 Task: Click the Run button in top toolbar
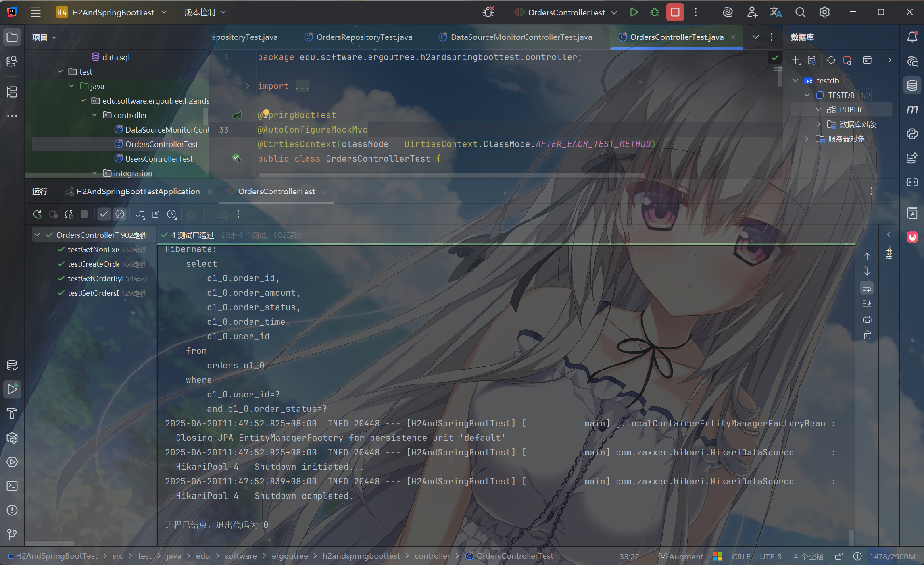pos(634,12)
